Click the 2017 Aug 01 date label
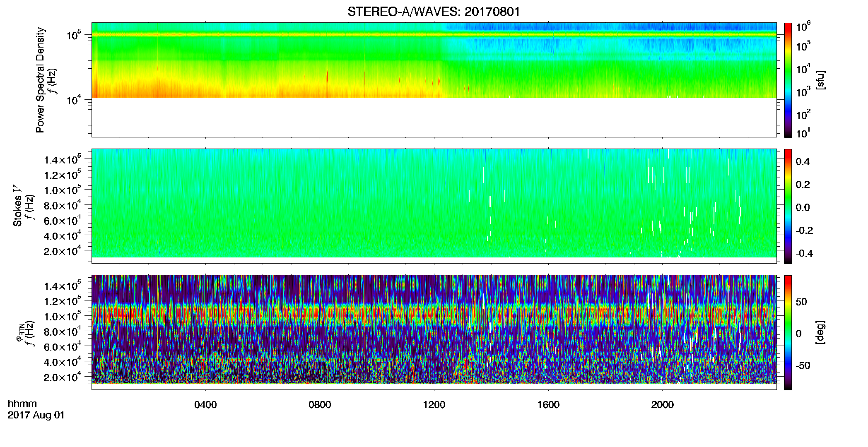 [36, 415]
